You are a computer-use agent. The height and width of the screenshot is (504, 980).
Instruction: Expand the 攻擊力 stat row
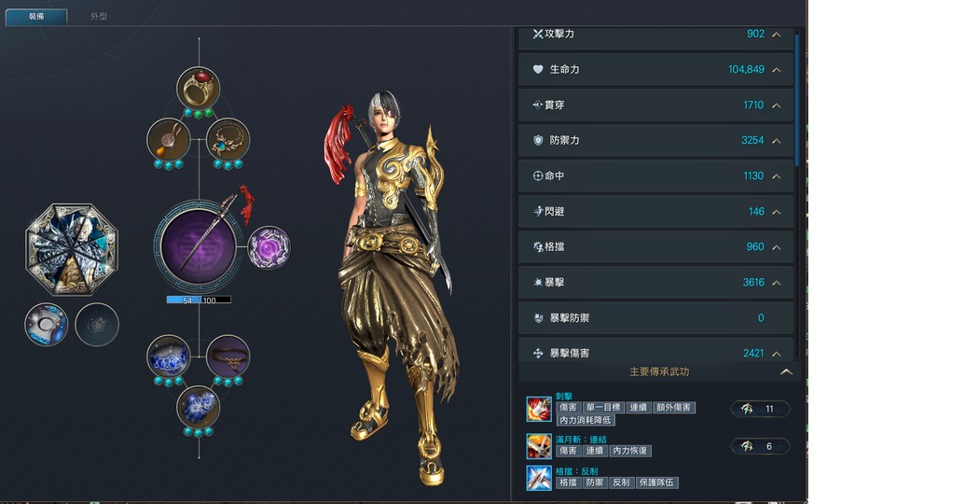(776, 35)
